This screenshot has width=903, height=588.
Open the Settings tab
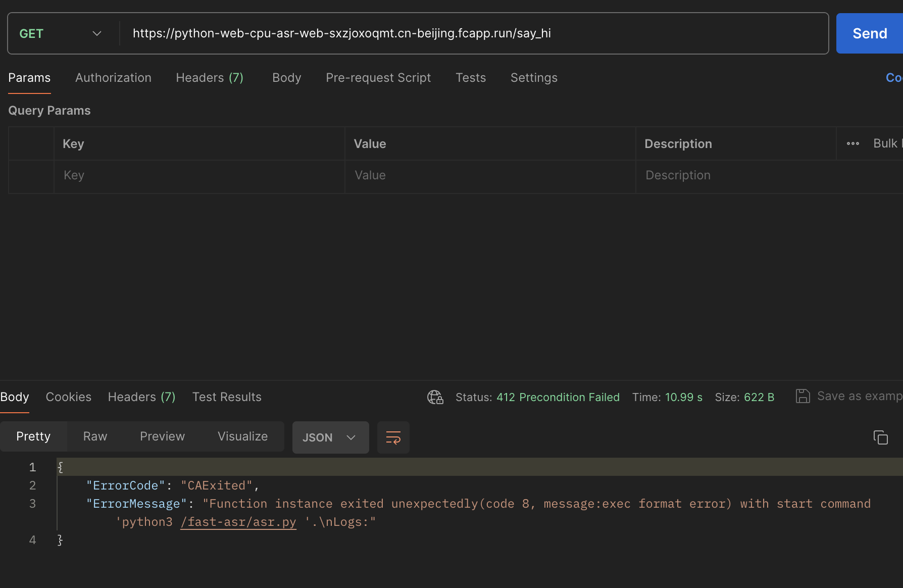coord(534,78)
